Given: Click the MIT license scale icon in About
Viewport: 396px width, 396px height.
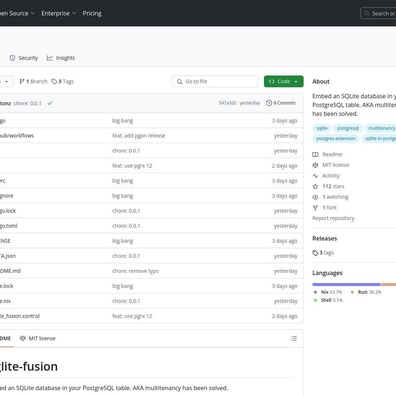Looking at the screenshot, I should click(315, 165).
